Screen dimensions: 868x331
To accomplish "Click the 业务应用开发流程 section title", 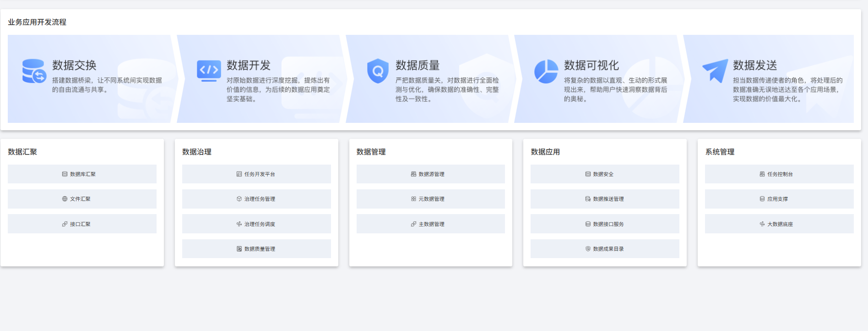I will pos(37,22).
